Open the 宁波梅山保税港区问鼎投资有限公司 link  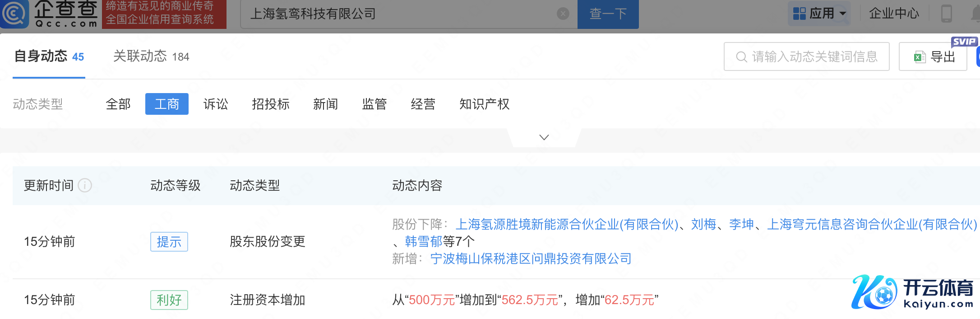click(531, 259)
